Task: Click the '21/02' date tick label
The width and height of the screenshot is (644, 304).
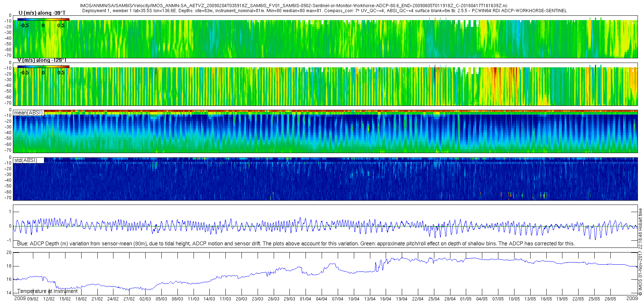Action: 97,299
